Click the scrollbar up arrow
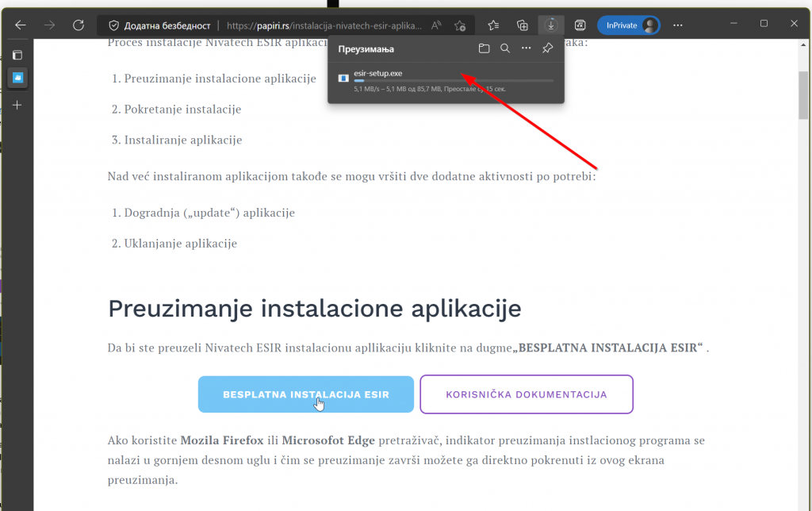Screen dimensions: 812x511 click(803, 46)
